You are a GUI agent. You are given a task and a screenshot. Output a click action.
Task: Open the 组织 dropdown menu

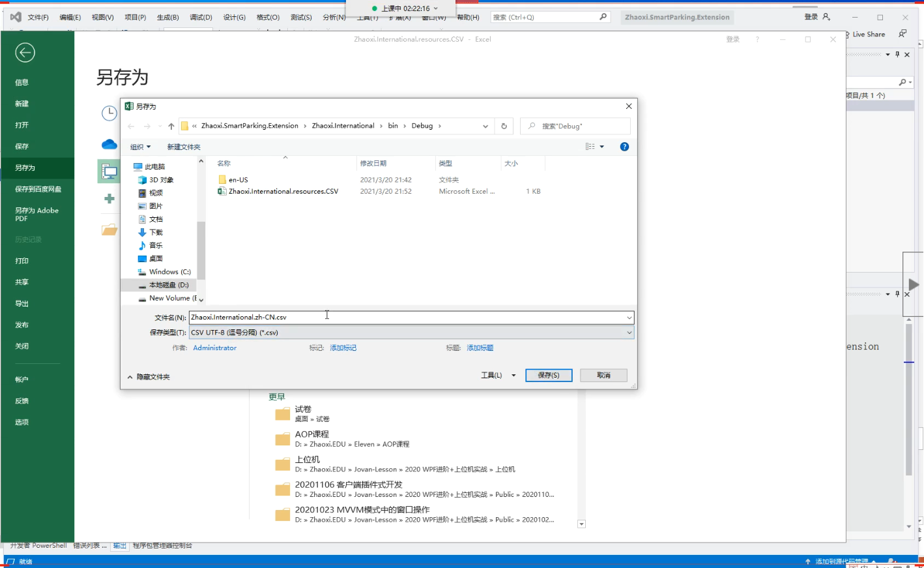pyautogui.click(x=140, y=147)
